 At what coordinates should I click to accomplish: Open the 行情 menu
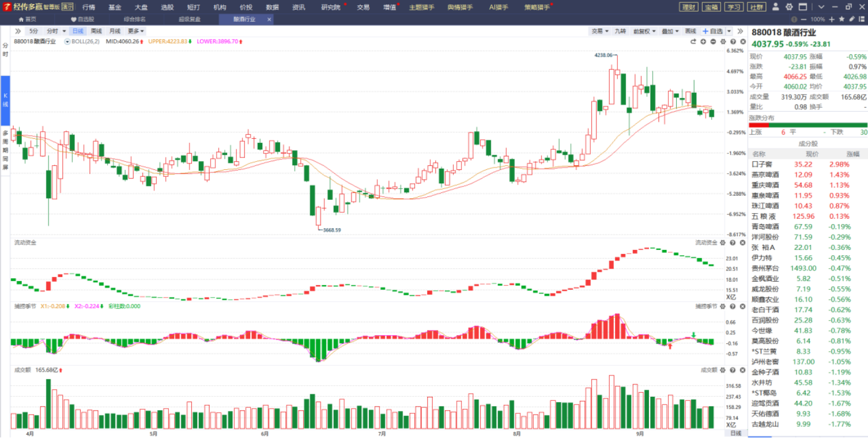(89, 7)
